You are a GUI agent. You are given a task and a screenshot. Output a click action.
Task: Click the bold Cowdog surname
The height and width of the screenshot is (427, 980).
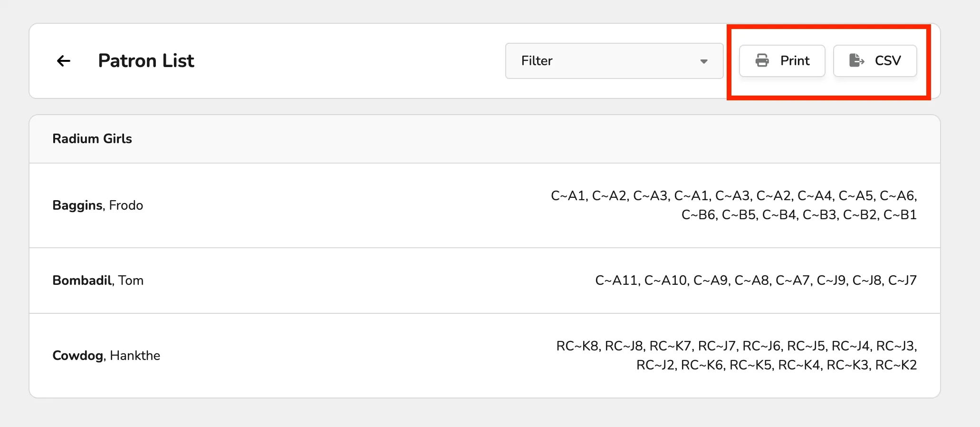click(78, 356)
